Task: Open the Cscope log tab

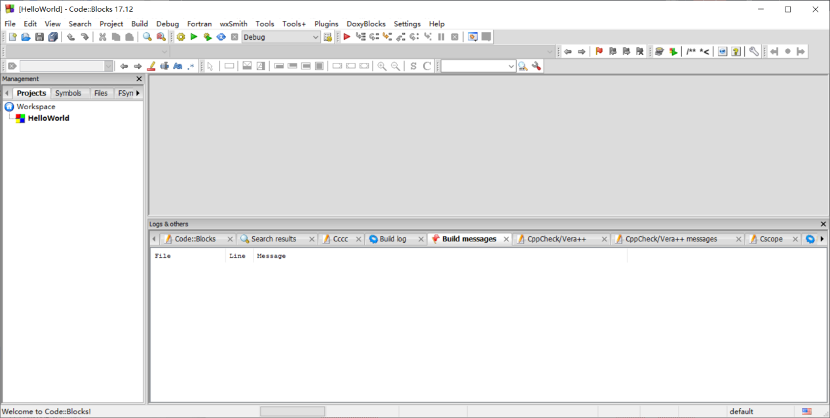Action: (771, 239)
